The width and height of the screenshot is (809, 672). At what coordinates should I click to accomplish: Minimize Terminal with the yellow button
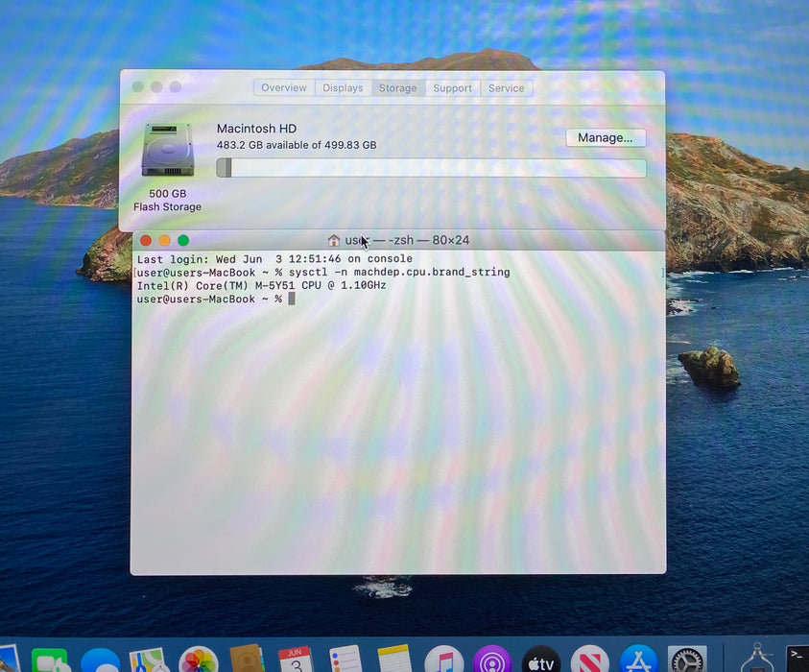tap(165, 241)
